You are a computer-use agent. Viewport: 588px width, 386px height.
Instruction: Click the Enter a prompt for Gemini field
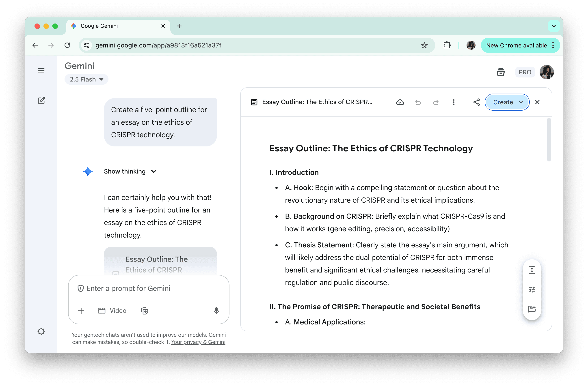tap(148, 289)
